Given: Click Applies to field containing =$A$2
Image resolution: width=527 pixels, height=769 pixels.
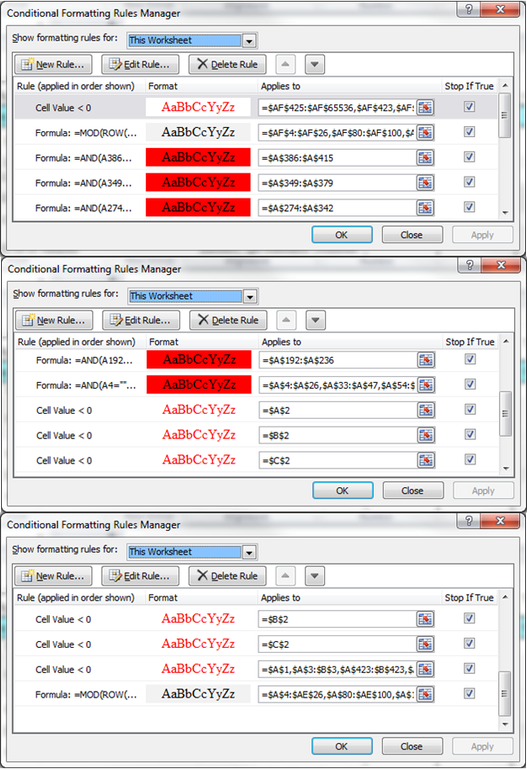Looking at the screenshot, I should click(338, 410).
